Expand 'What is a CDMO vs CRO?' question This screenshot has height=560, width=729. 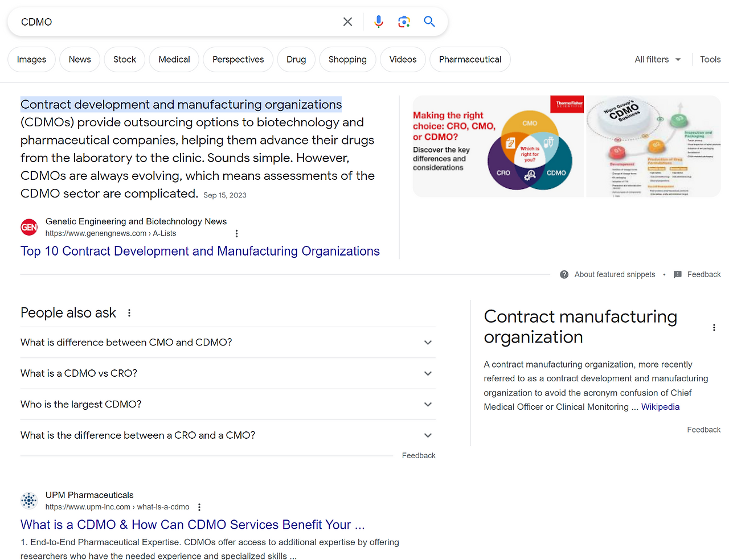pos(228,373)
